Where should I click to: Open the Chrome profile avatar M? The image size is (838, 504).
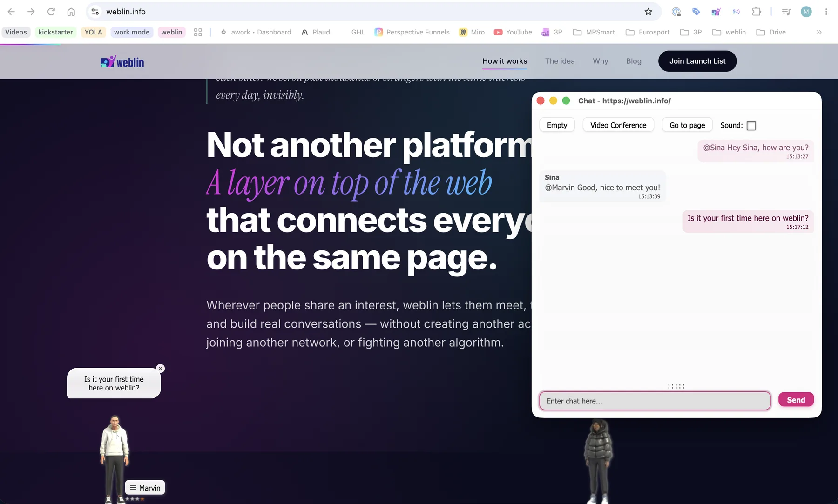tap(806, 12)
